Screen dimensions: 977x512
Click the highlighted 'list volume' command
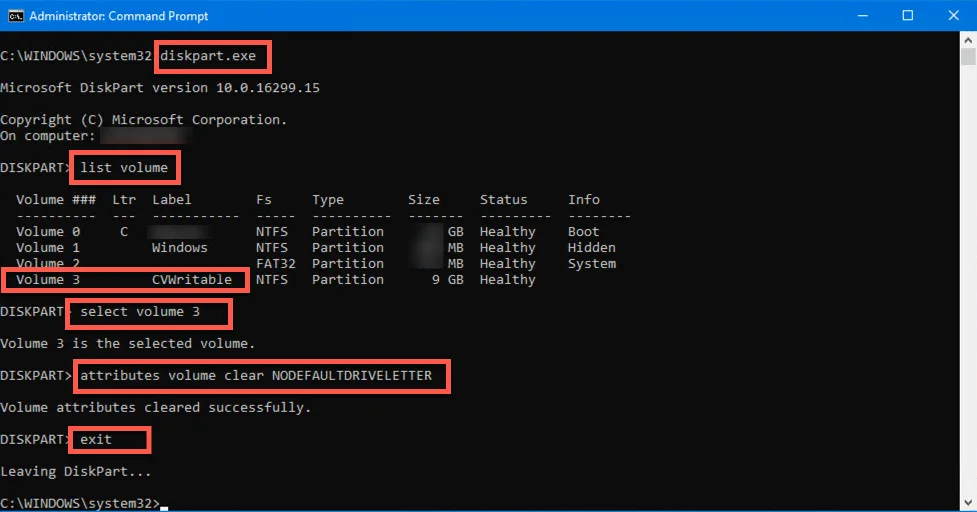coord(124,167)
